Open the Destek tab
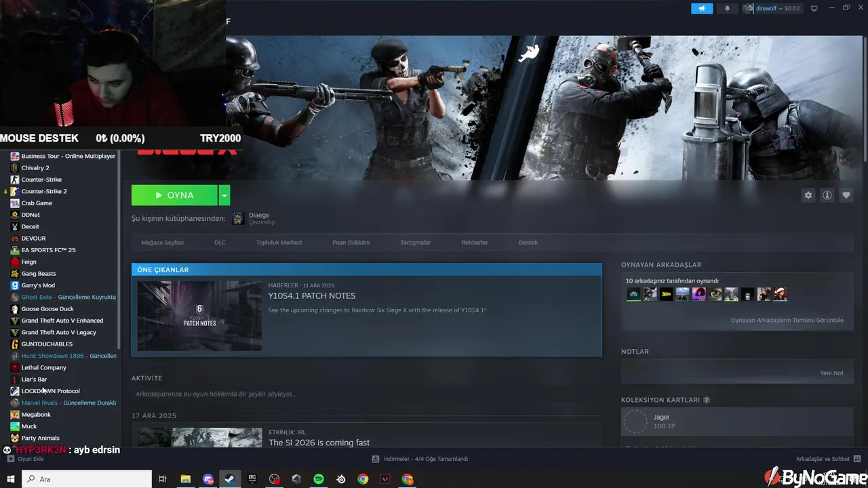Viewport: 868px width, 488px height. point(528,243)
